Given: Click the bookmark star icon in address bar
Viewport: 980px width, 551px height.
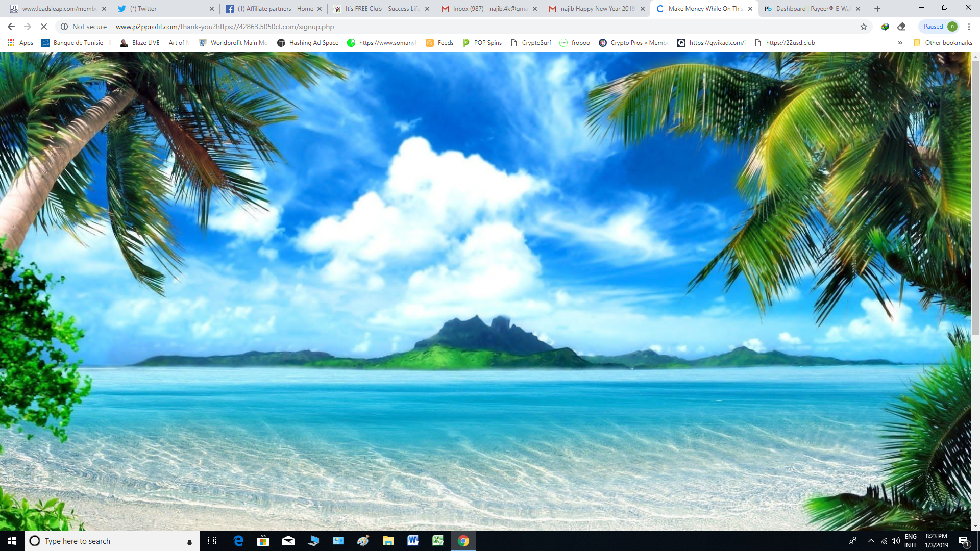Looking at the screenshot, I should (863, 27).
